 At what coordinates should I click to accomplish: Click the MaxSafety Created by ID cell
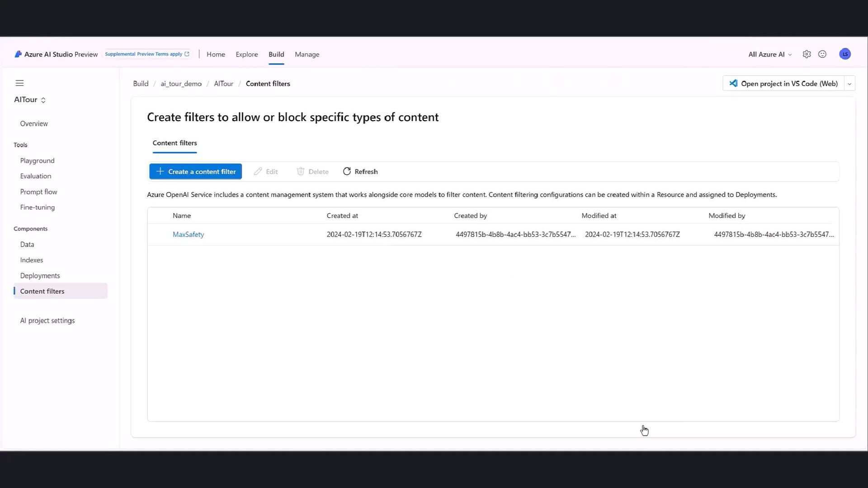pyautogui.click(x=516, y=234)
